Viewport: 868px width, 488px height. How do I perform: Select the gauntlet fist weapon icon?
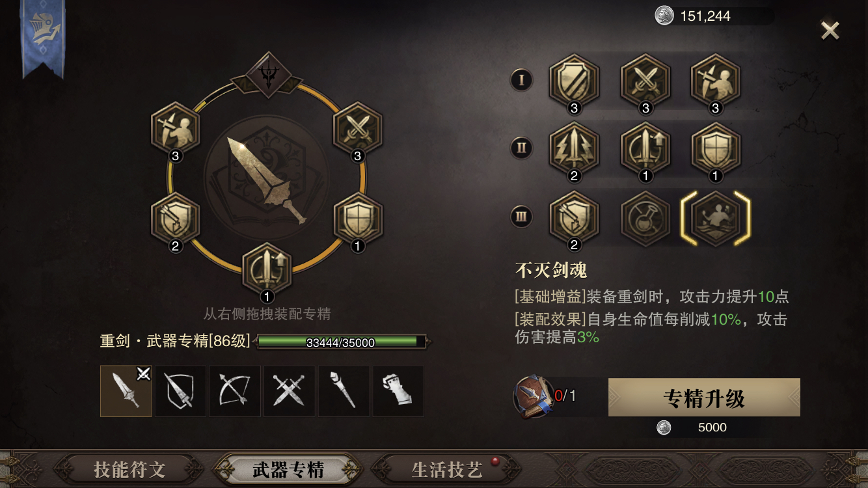pyautogui.click(x=398, y=391)
